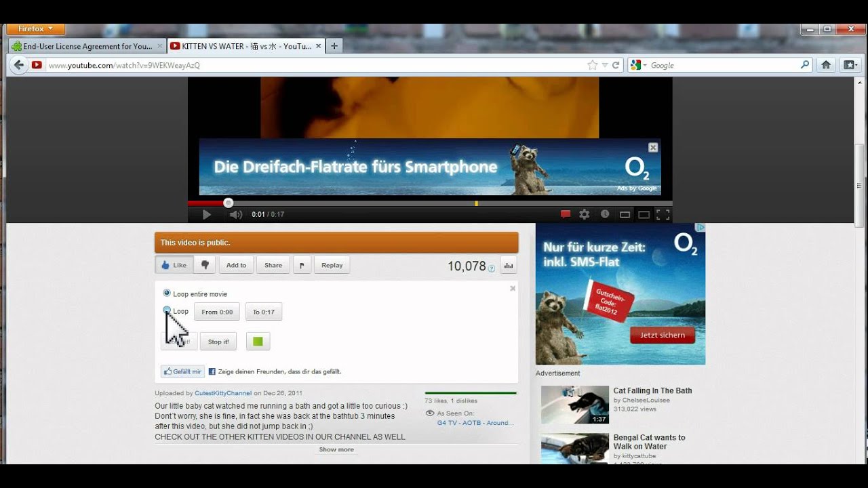Open a new tab with plus button
The image size is (868, 488).
pos(334,46)
